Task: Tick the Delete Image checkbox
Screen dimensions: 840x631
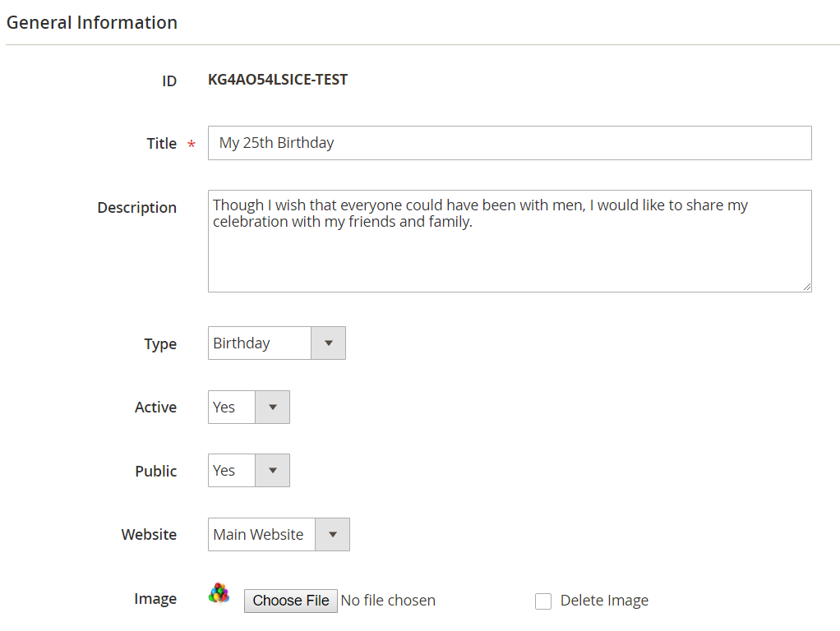Action: click(543, 601)
